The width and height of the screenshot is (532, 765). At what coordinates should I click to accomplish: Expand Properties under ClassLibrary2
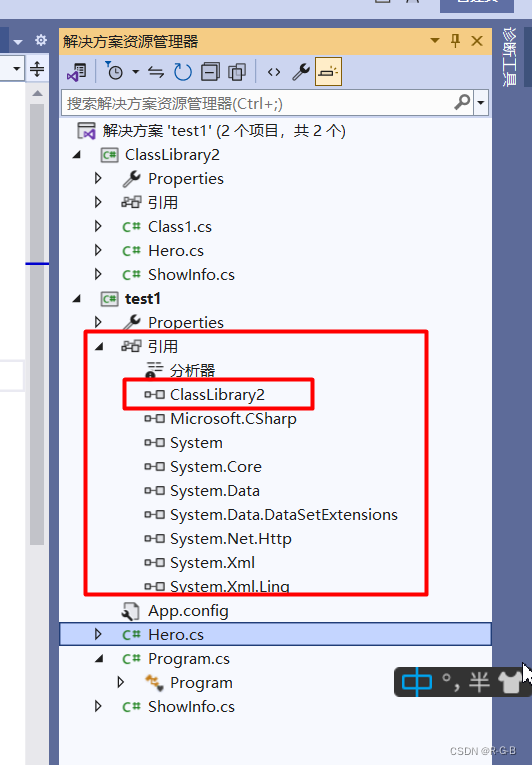point(98,179)
